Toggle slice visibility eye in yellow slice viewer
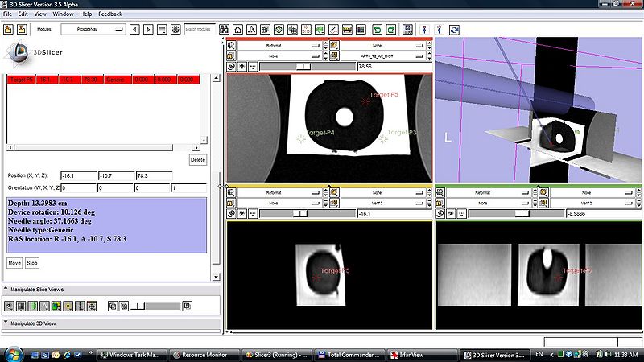Image resolution: width=644 pixels, height=362 pixels. (x=242, y=213)
